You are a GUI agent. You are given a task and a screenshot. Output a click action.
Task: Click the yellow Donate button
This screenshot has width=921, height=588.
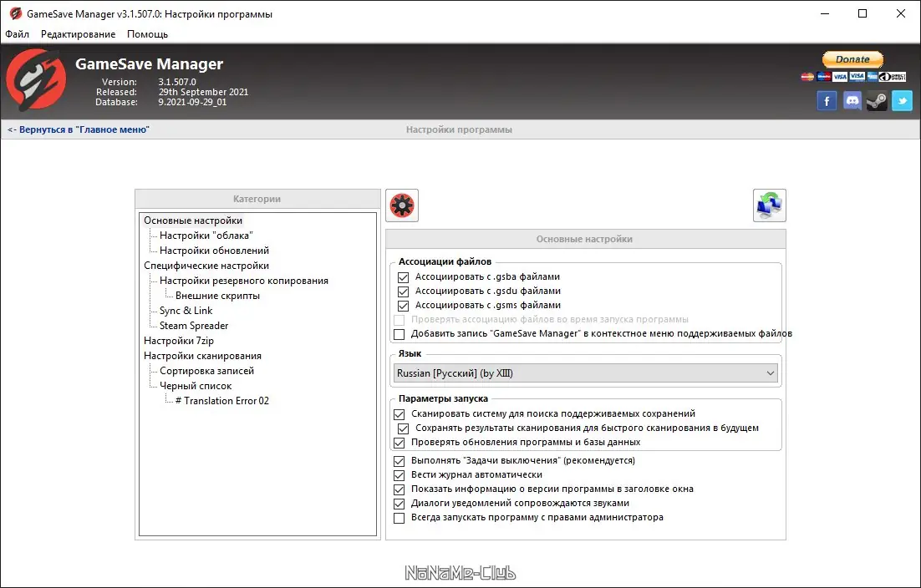coord(852,59)
